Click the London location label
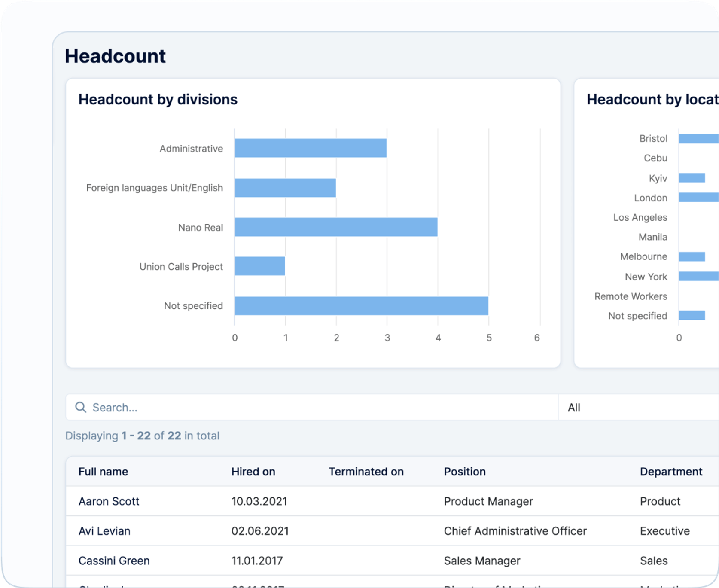This screenshot has height=588, width=719. [651, 198]
